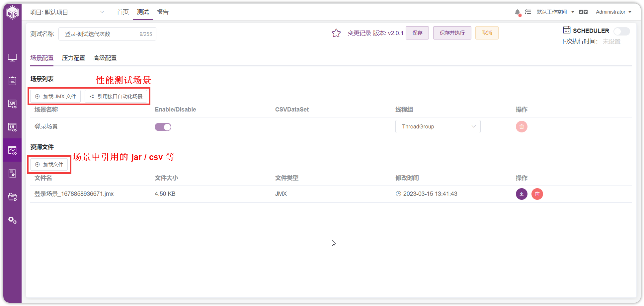Image resolution: width=644 pixels, height=306 pixels.
Task: Switch to the 高级配置 tab
Action: (105, 58)
